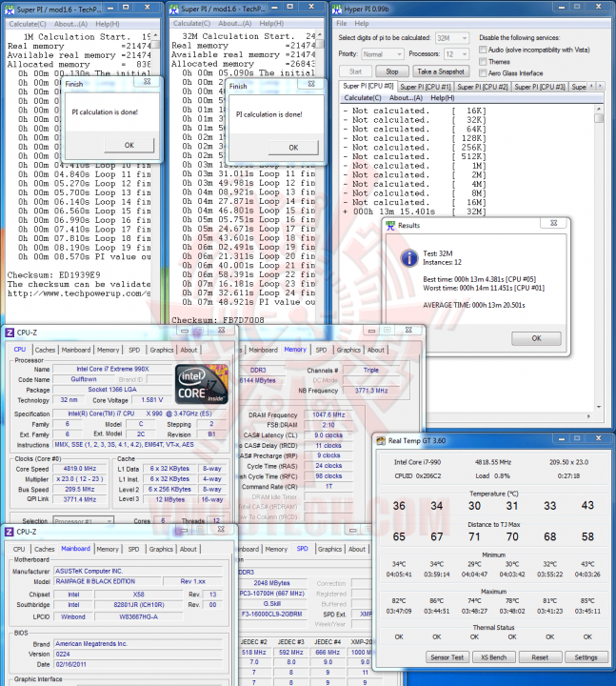Click DRAM Frequency 1047.6 MHz value
The image size is (616, 686).
coord(328,414)
